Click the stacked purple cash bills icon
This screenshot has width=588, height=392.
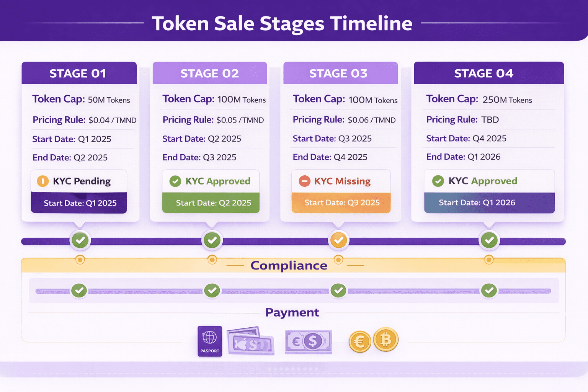pyautogui.click(x=251, y=340)
